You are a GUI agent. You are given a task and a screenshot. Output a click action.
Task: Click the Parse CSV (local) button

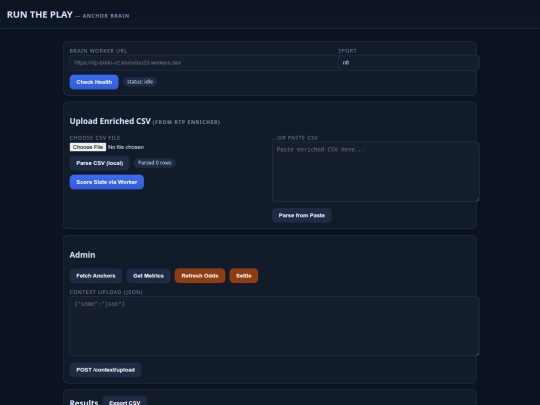tap(100, 163)
